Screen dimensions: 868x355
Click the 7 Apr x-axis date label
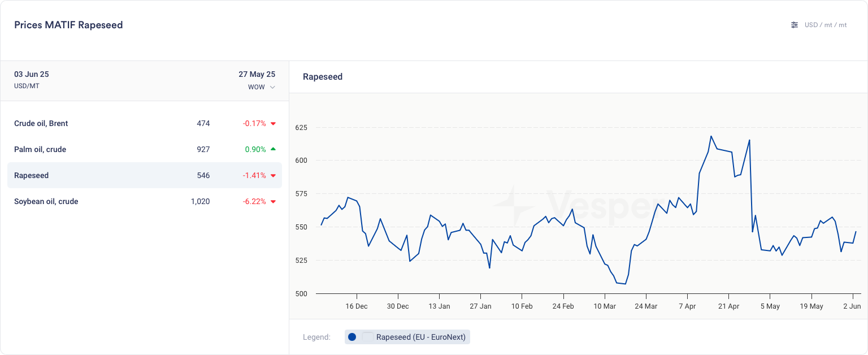tap(687, 306)
